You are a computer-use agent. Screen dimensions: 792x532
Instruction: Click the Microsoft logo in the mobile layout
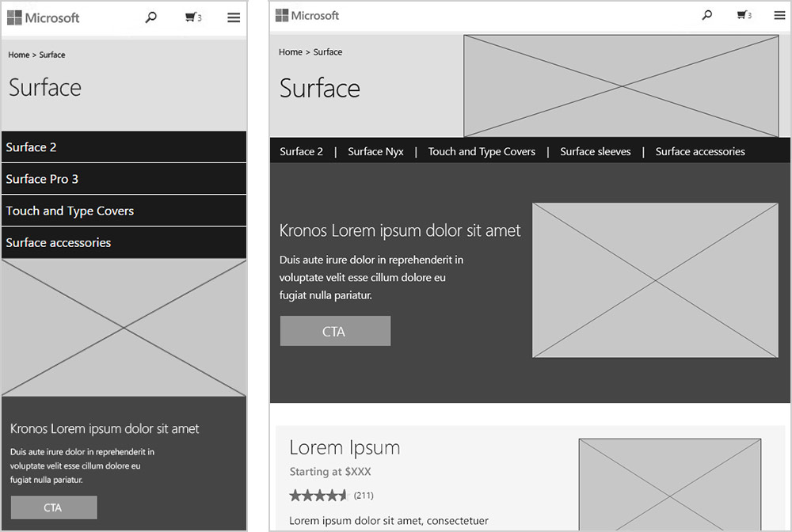tap(44, 18)
